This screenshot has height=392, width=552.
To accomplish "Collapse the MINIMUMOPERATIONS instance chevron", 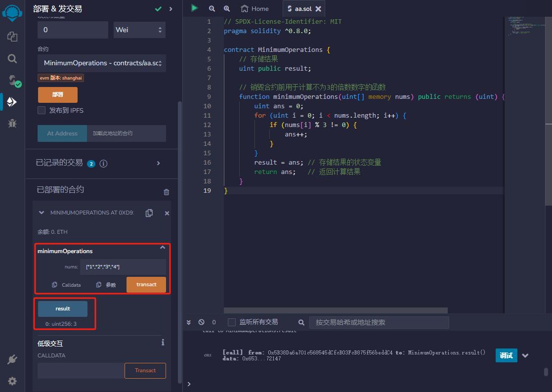I will [42, 213].
